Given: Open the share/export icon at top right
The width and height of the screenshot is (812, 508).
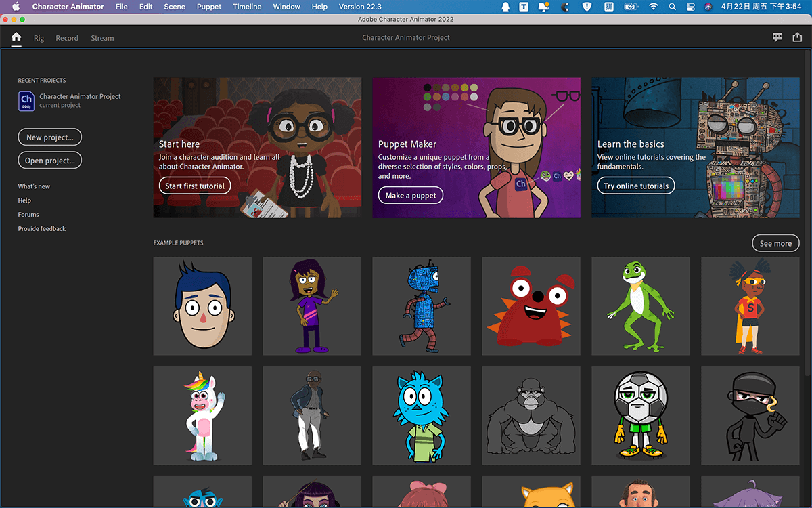Looking at the screenshot, I should click(796, 37).
